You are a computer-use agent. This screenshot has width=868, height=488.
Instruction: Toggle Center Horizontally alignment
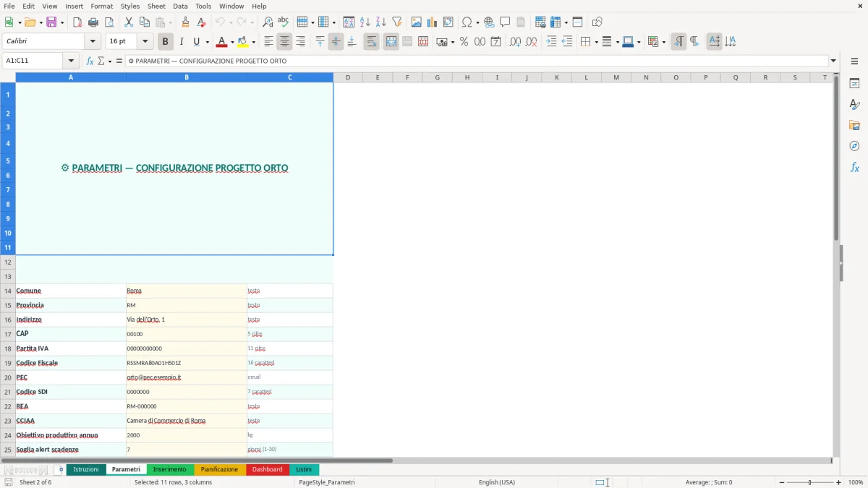(x=284, y=42)
